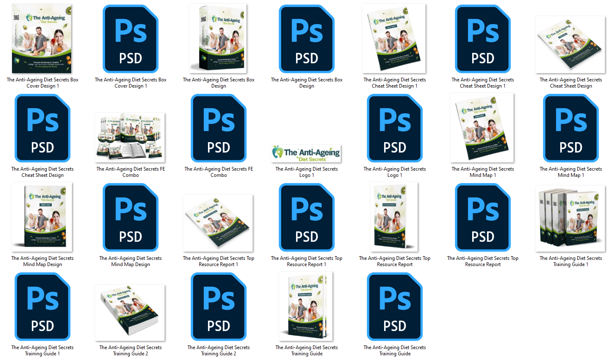Select the Cheat Sheet Design PSD file icon

pos(43,128)
